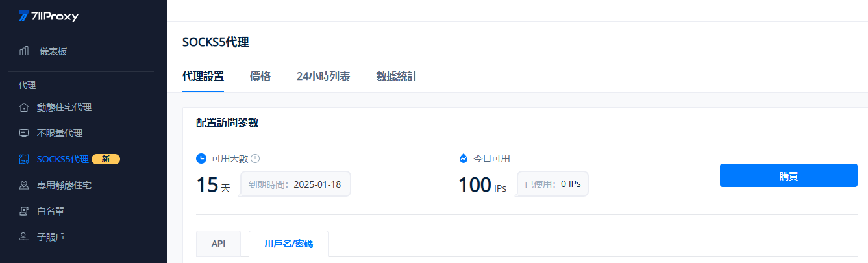Switch to the 價格 tab
The height and width of the screenshot is (263, 868).
coord(260,77)
